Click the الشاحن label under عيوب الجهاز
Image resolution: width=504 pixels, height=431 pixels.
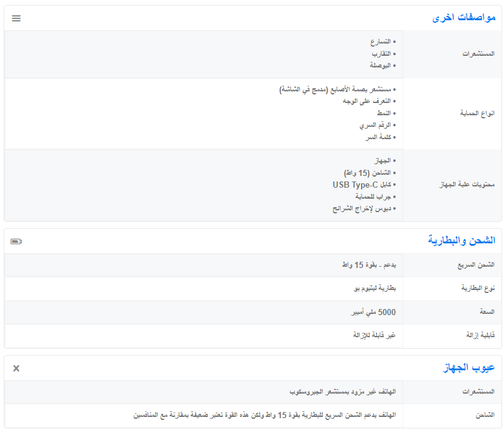[x=484, y=415]
